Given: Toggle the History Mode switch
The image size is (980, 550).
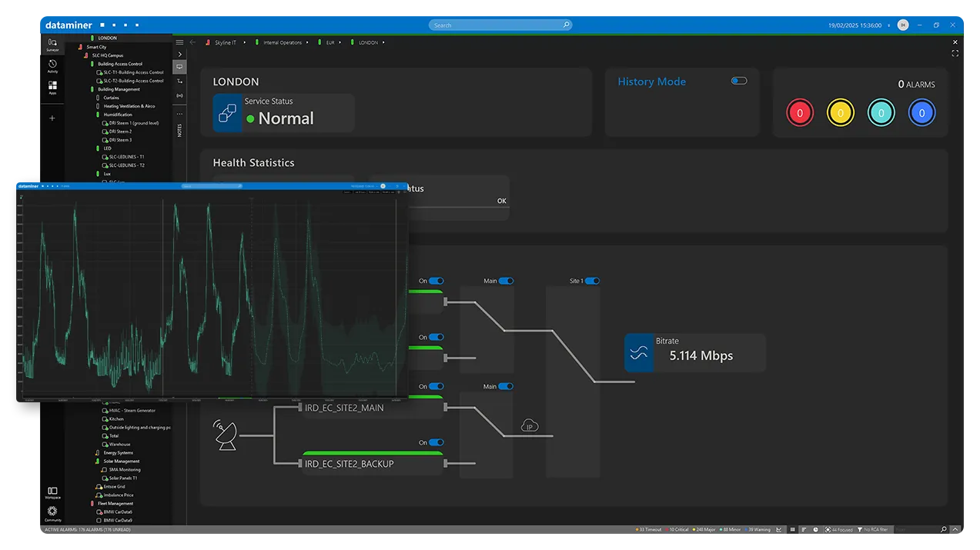Looking at the screenshot, I should 739,81.
